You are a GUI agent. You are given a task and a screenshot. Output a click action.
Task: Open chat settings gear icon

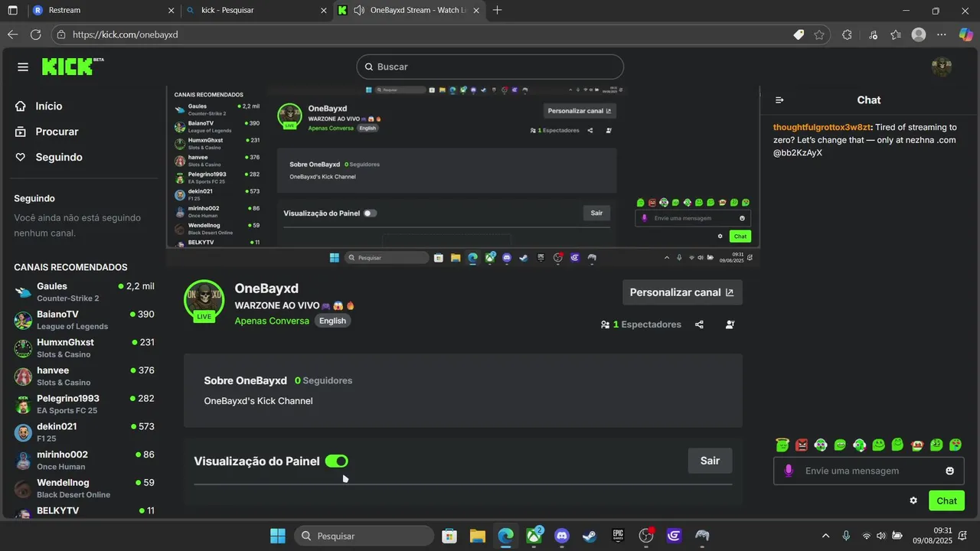point(913,500)
